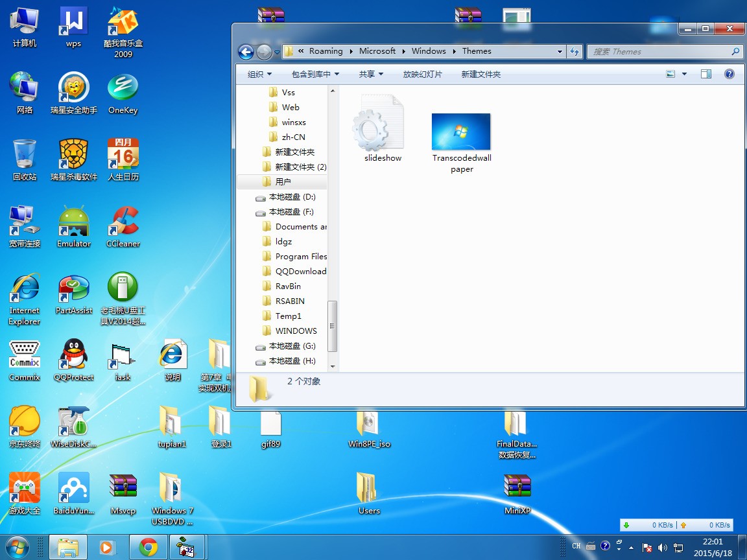Toggle the preview pane button in Explorer
This screenshot has height=560, width=747.
click(x=706, y=74)
